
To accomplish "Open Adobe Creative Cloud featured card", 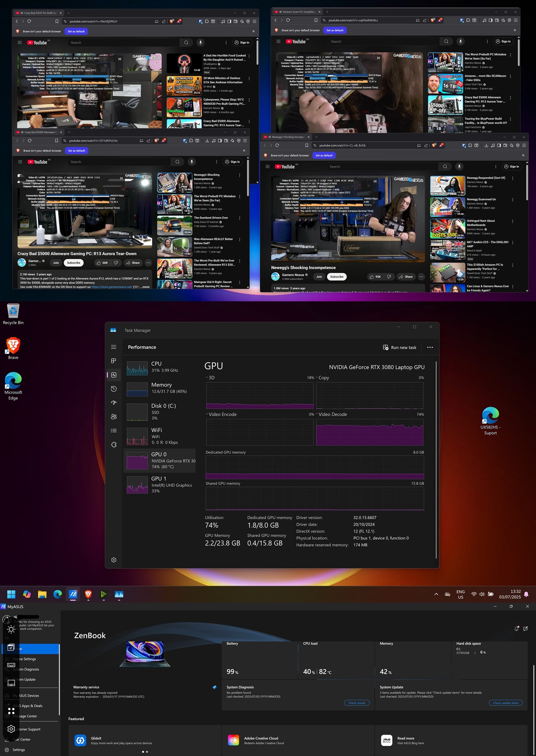I will (x=298, y=740).
